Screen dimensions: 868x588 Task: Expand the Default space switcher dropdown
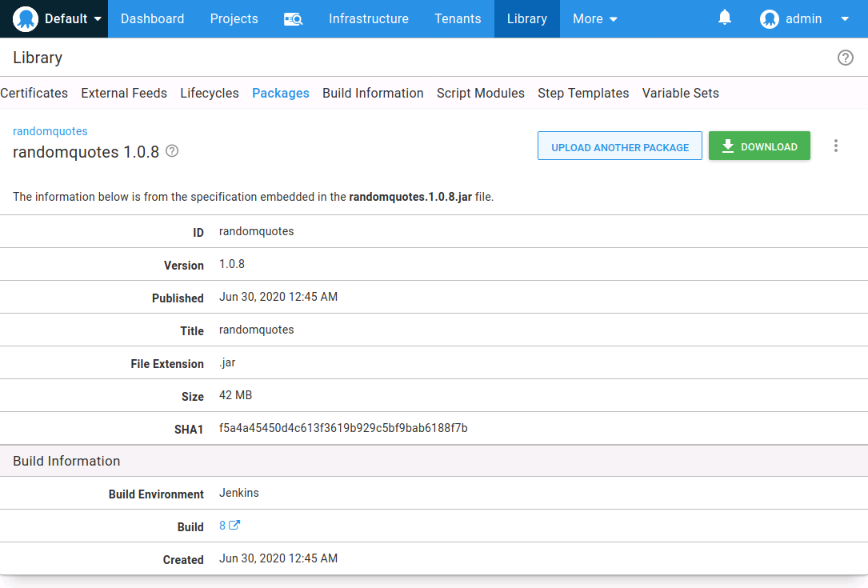pyautogui.click(x=98, y=19)
